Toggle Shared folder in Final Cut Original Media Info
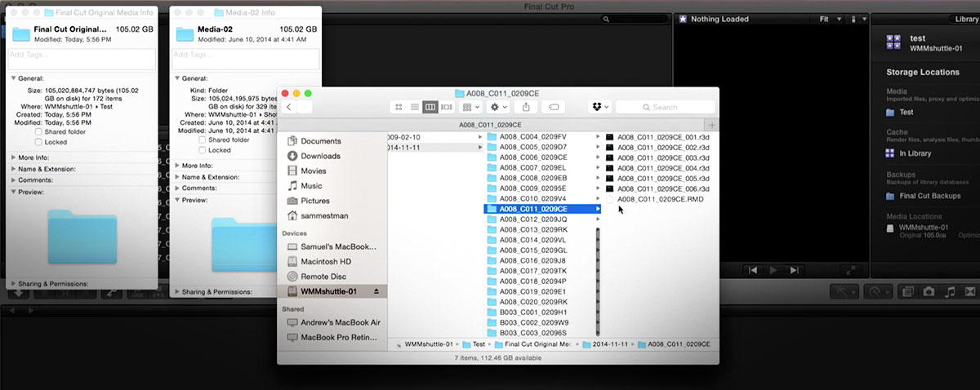The width and height of the screenshot is (980, 390). pos(38,131)
